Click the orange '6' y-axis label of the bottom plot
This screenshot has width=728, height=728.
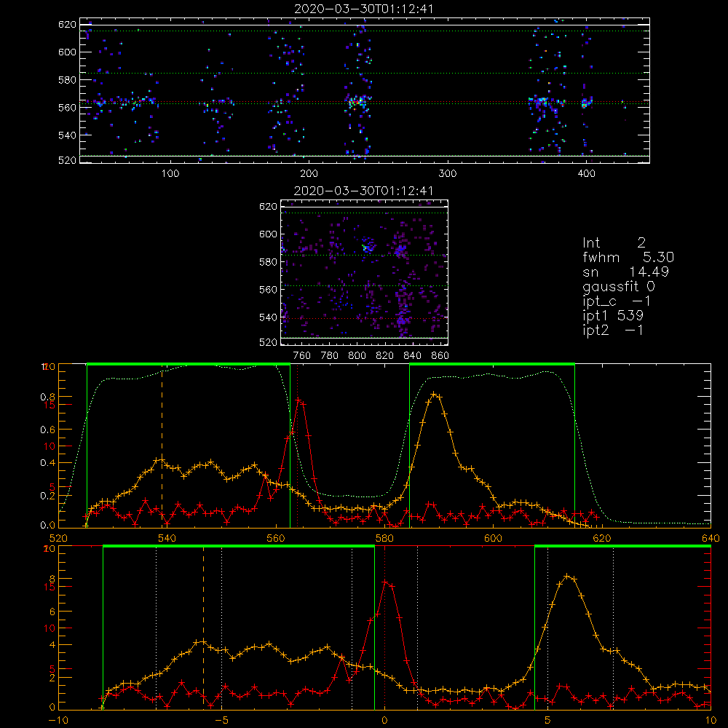pos(52,612)
